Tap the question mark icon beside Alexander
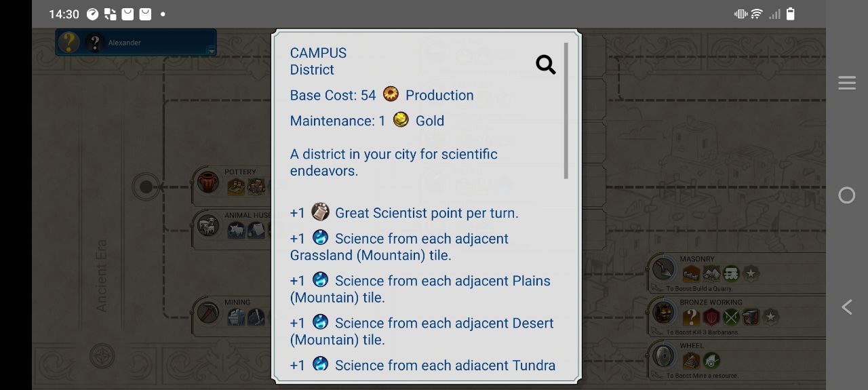 (x=96, y=42)
